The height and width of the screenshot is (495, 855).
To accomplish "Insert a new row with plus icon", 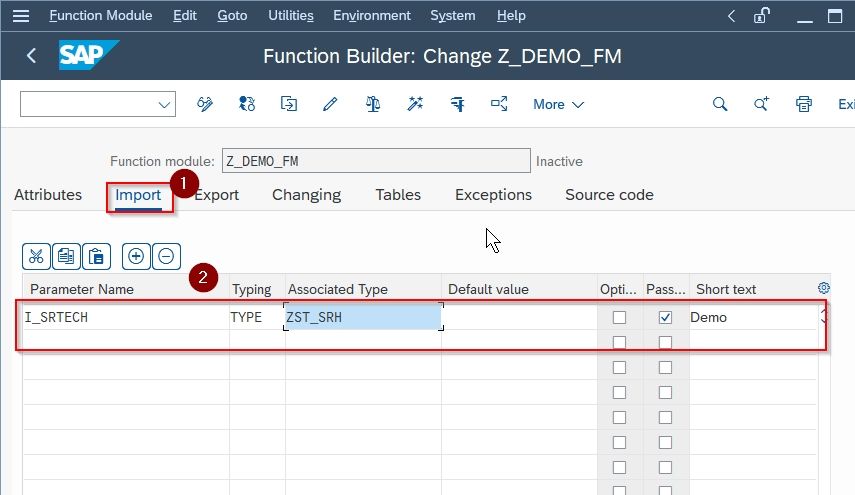I will coord(136,256).
